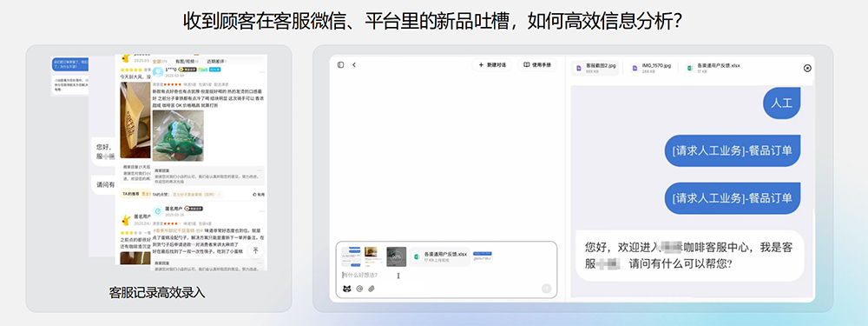The image size is (868, 326).
Task: Open the 各渠道用户反馈.xlsx attachment chip
Action: [x=440, y=256]
